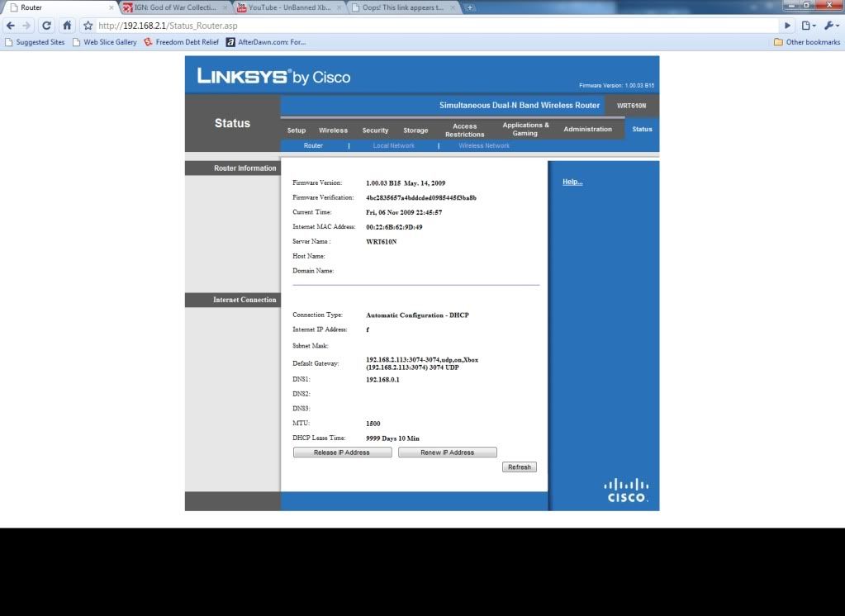Open a new tab with the plus button

click(x=470, y=7)
